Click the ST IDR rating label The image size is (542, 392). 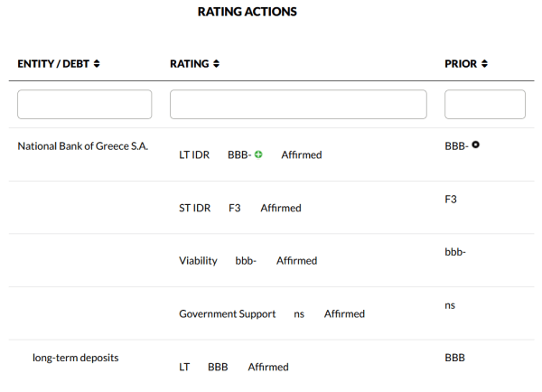194,208
